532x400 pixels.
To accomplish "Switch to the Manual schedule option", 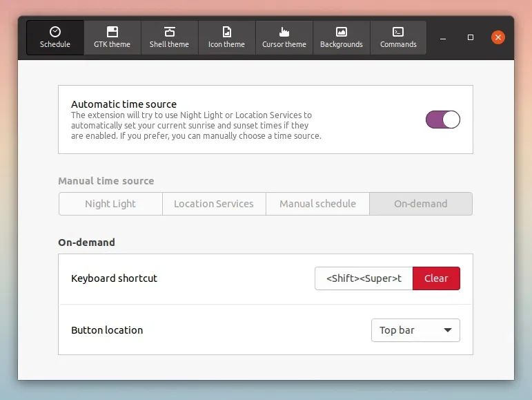I will [x=317, y=204].
